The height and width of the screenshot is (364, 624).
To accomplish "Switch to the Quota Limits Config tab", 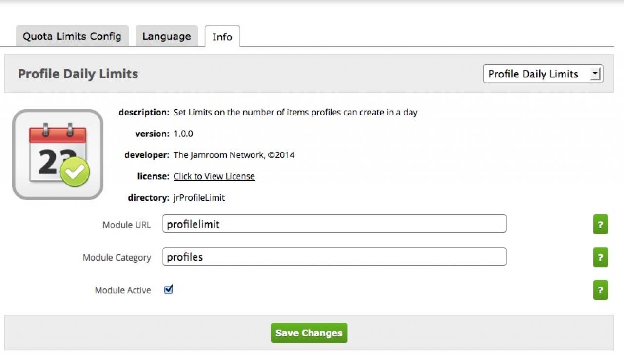I will coord(72,37).
